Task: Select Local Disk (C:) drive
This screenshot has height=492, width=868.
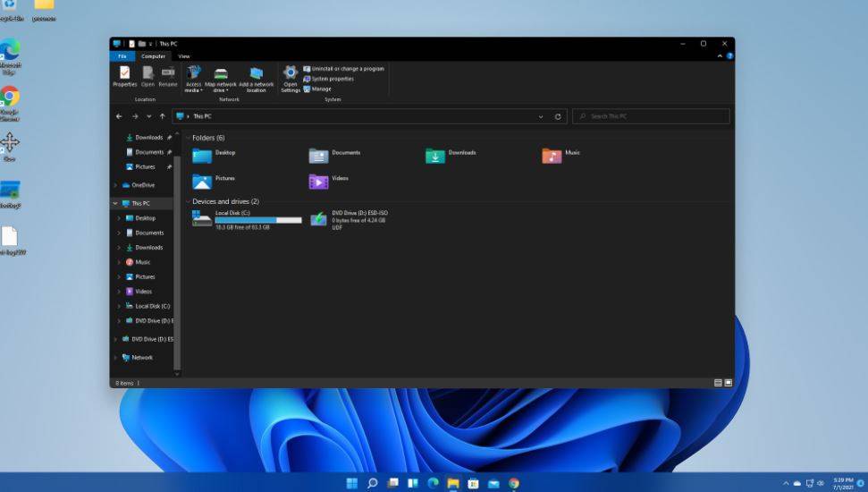Action: coord(247,220)
